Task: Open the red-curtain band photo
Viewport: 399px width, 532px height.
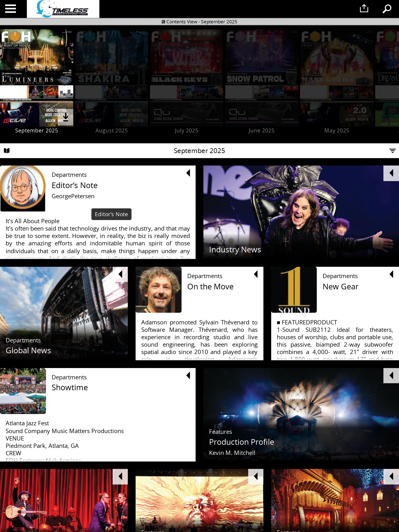Action: click(x=64, y=500)
